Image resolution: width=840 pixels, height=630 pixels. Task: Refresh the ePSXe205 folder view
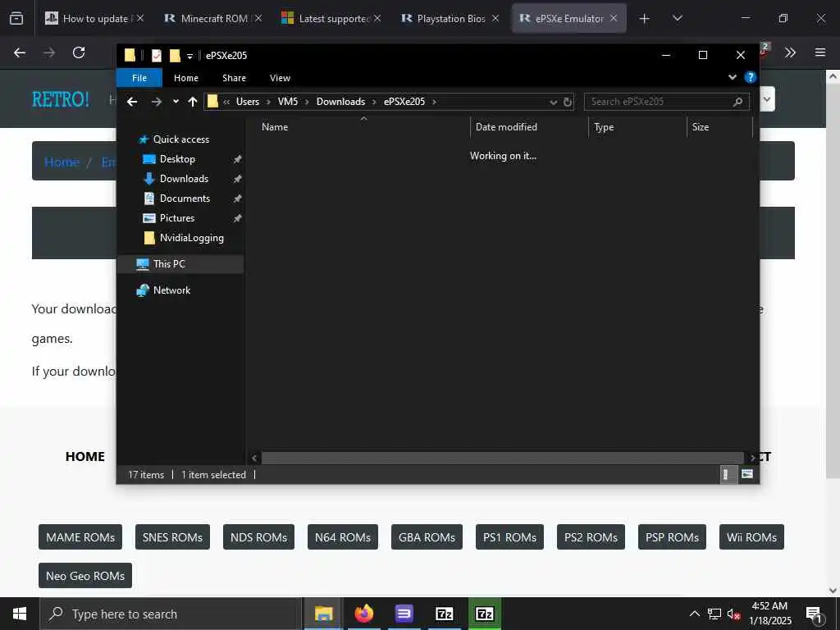pos(568,102)
